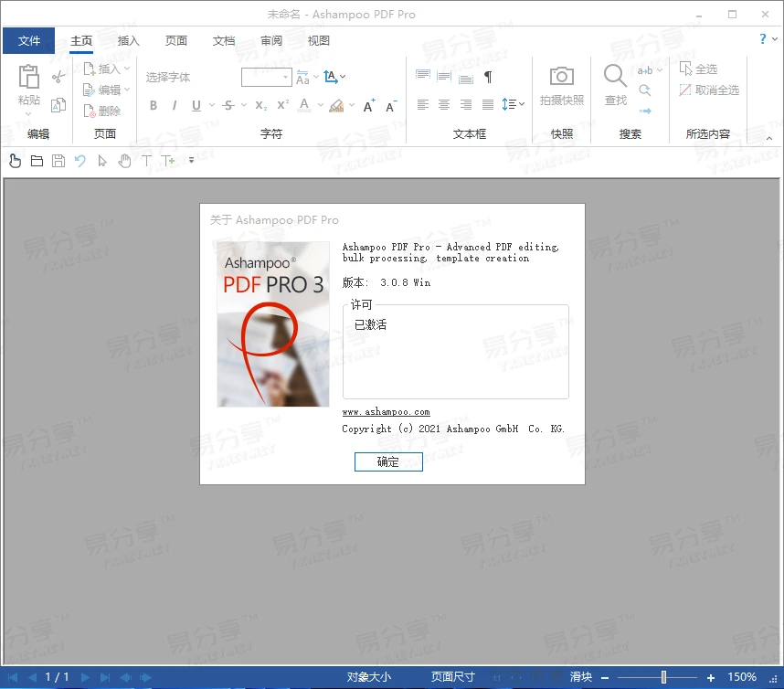Select the T text edit tool
This screenshot has height=689, width=784.
click(x=146, y=161)
